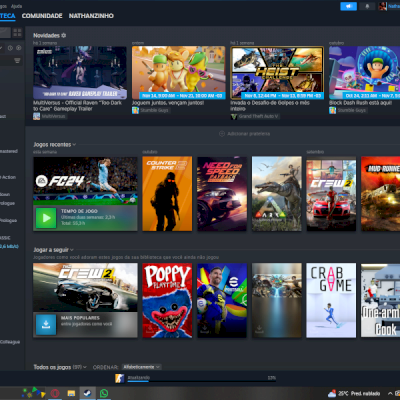Open the Todos os jogos shelf dropdown
The width and height of the screenshot is (400, 400).
click(85, 367)
